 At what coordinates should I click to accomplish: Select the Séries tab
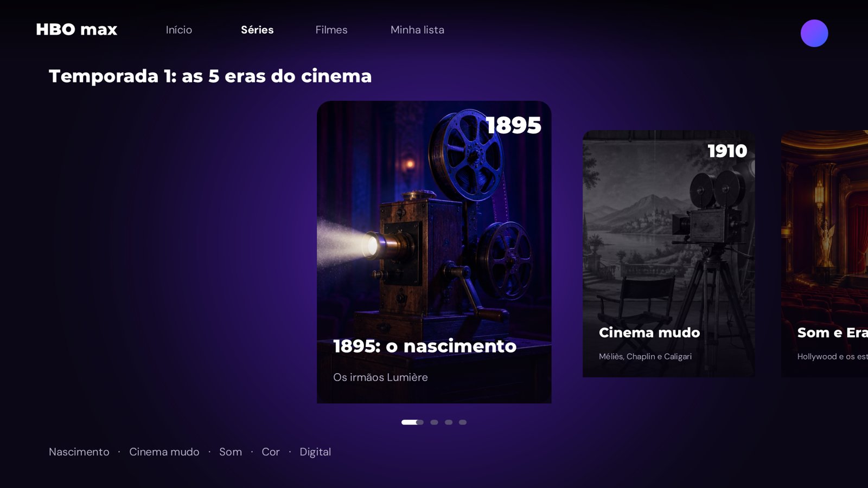tap(257, 30)
